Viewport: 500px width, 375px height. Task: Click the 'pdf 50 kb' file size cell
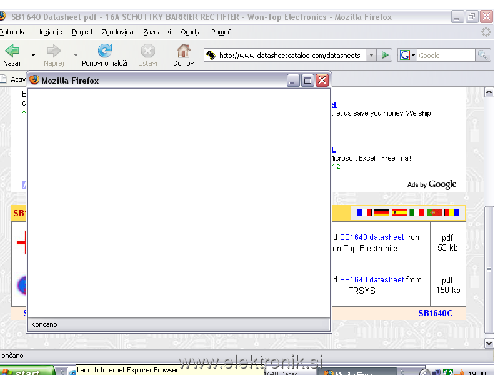point(447,243)
